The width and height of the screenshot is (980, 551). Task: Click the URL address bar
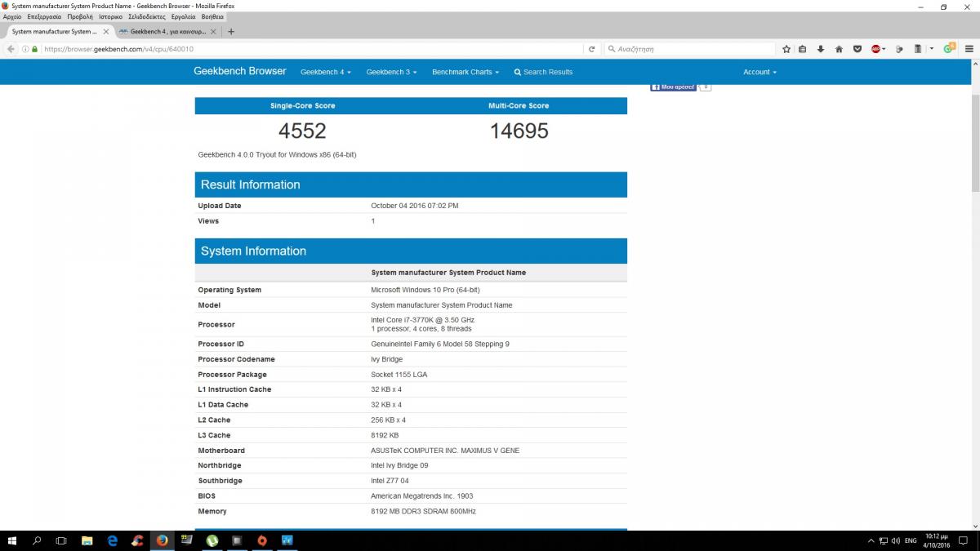pos(310,49)
